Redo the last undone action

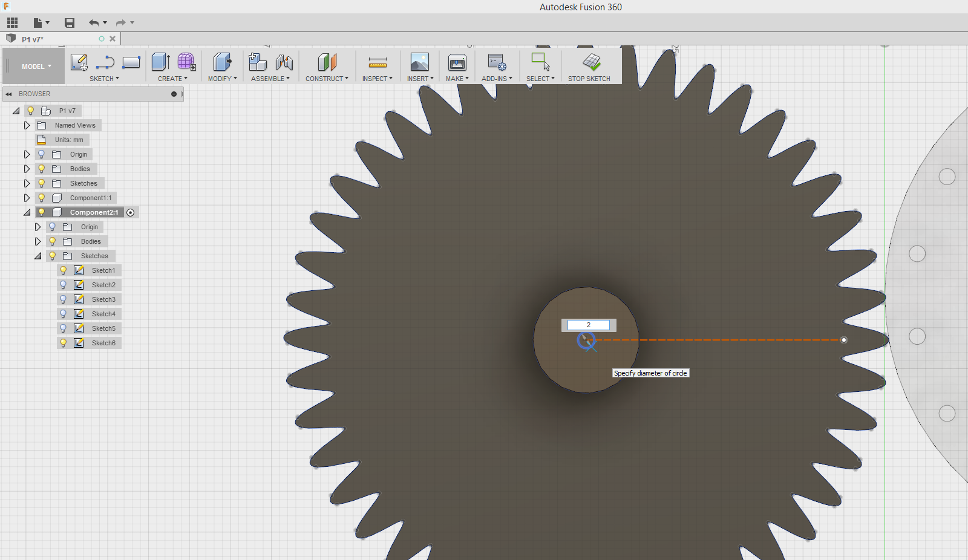coord(121,23)
